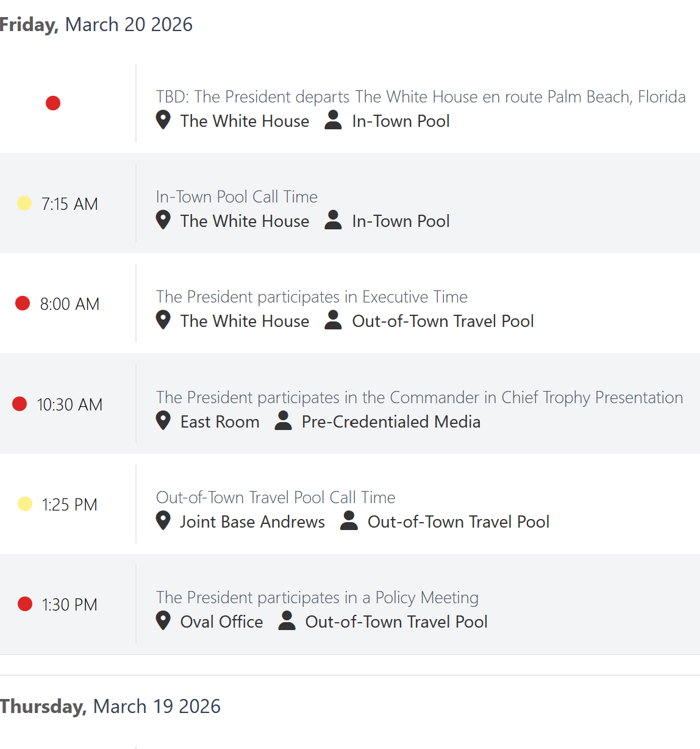Click the red dot on the TBD event
The height and width of the screenshot is (749, 700).
tap(53, 103)
